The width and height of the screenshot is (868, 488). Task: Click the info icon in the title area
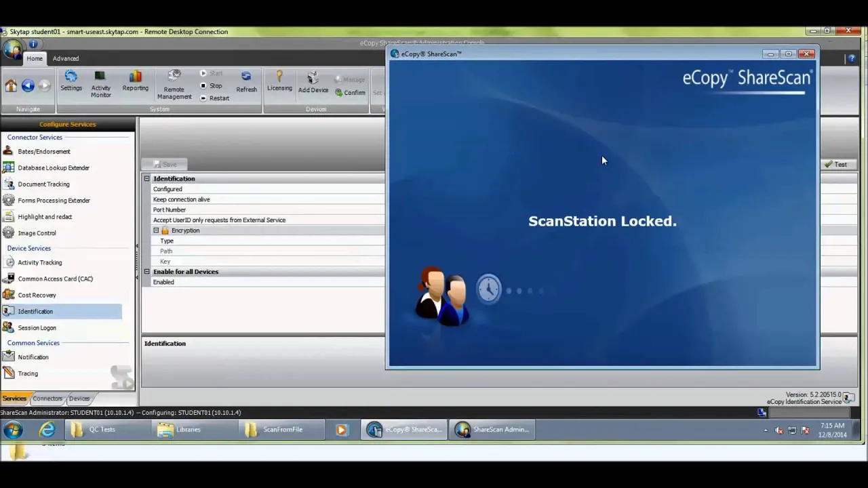point(33,44)
